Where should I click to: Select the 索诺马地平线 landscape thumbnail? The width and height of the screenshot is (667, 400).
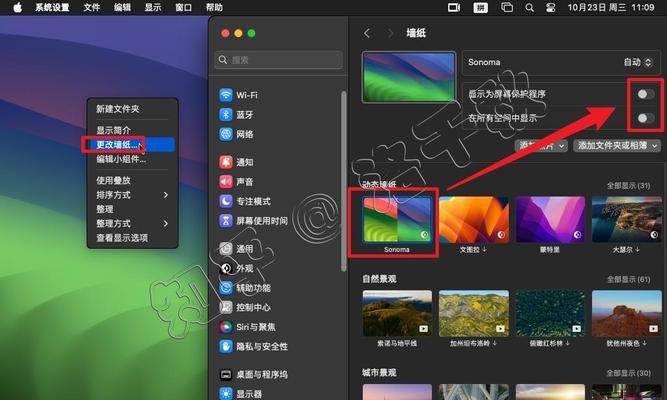[397, 313]
